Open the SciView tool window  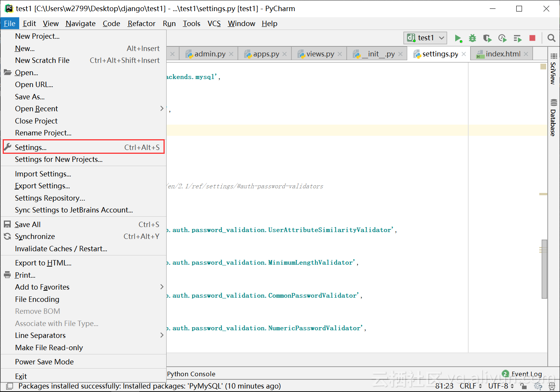[553, 68]
